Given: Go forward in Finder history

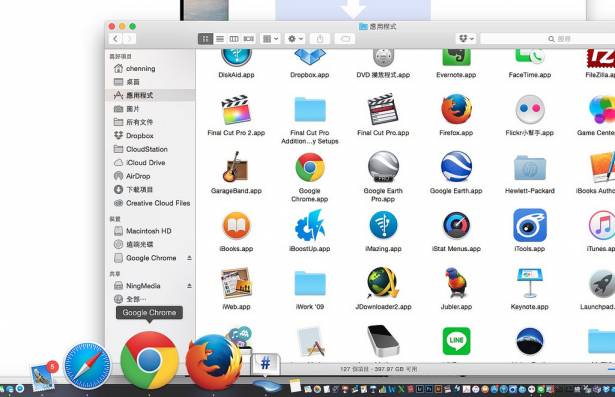Looking at the screenshot, I should [129, 39].
